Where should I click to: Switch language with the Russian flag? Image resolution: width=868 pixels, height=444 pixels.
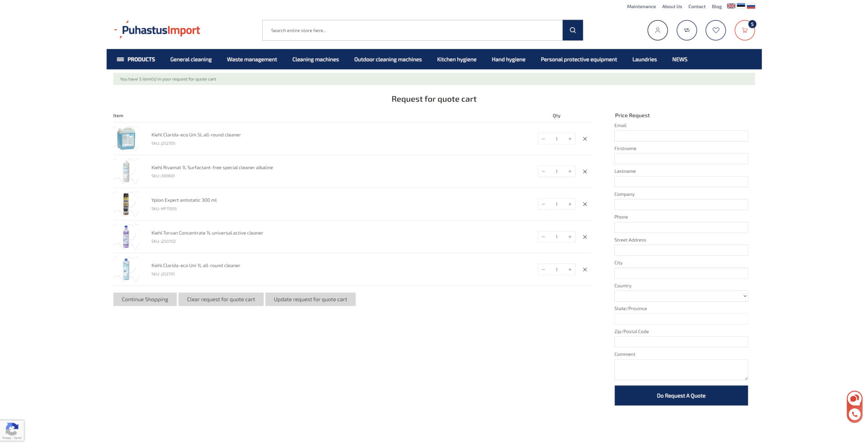click(751, 6)
